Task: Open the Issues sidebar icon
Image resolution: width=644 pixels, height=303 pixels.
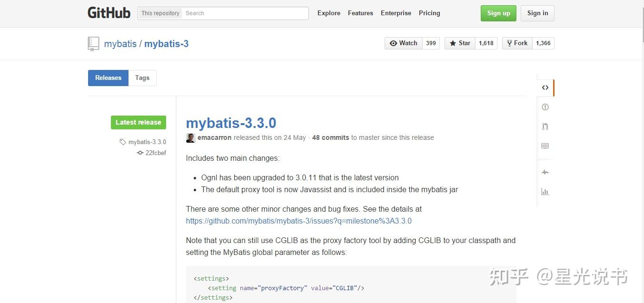Action: click(x=545, y=107)
